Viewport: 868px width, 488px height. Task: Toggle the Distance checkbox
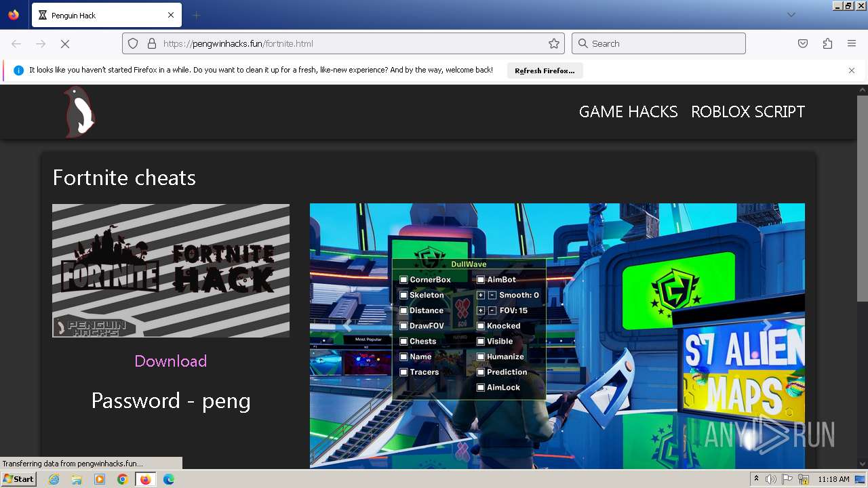tap(403, 311)
